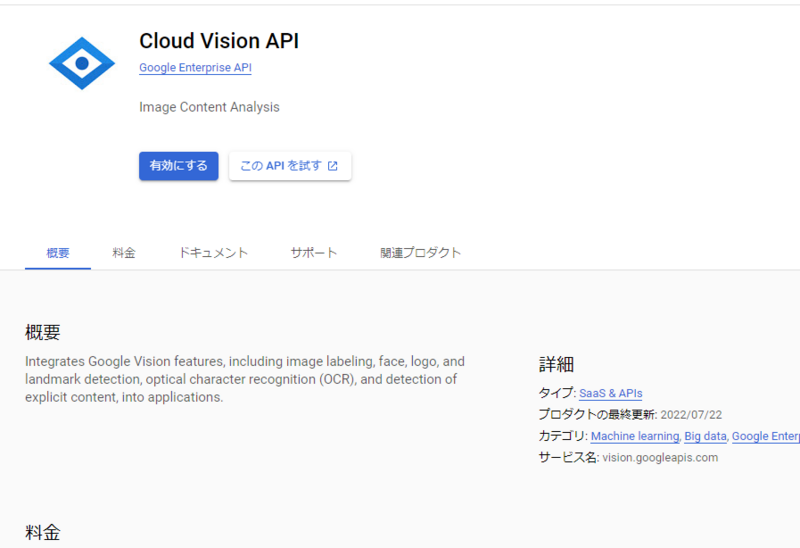Screen dimensions: 800x548
Task: Click the 有効にする button
Action: click(x=179, y=166)
